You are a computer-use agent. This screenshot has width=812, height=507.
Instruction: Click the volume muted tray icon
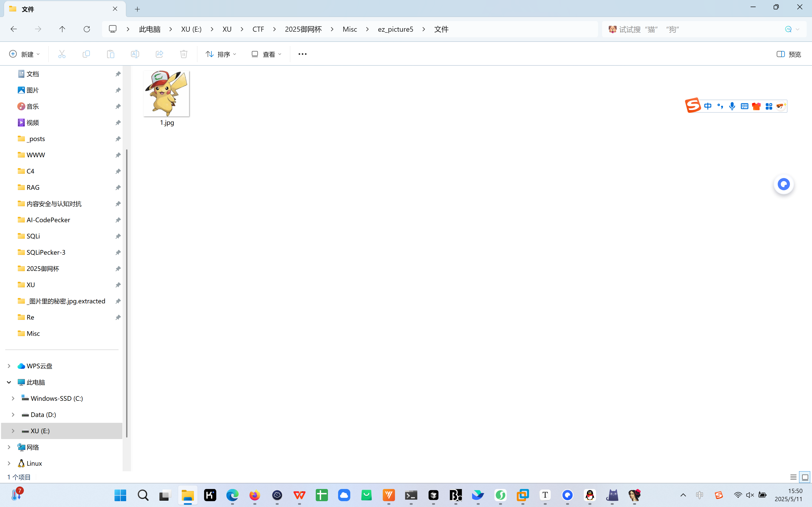tap(750, 495)
